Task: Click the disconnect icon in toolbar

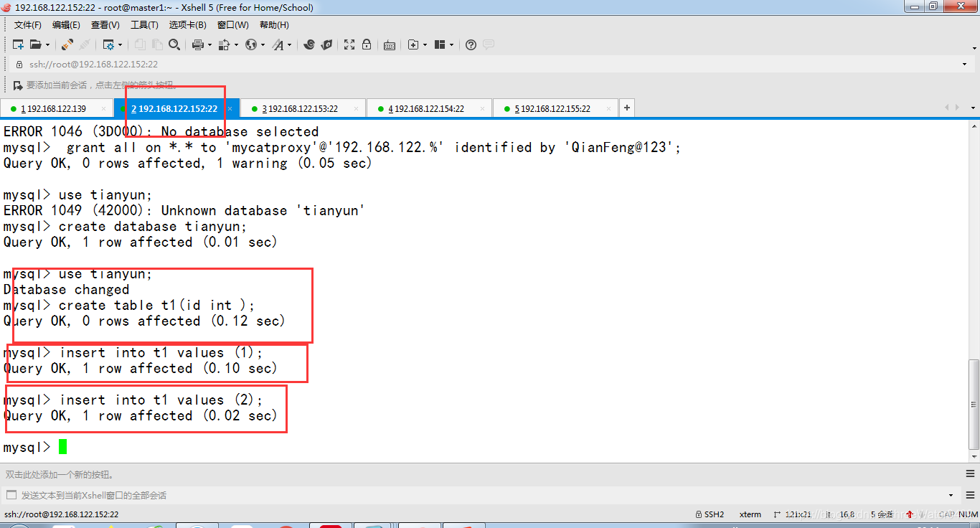Action: click(85, 44)
